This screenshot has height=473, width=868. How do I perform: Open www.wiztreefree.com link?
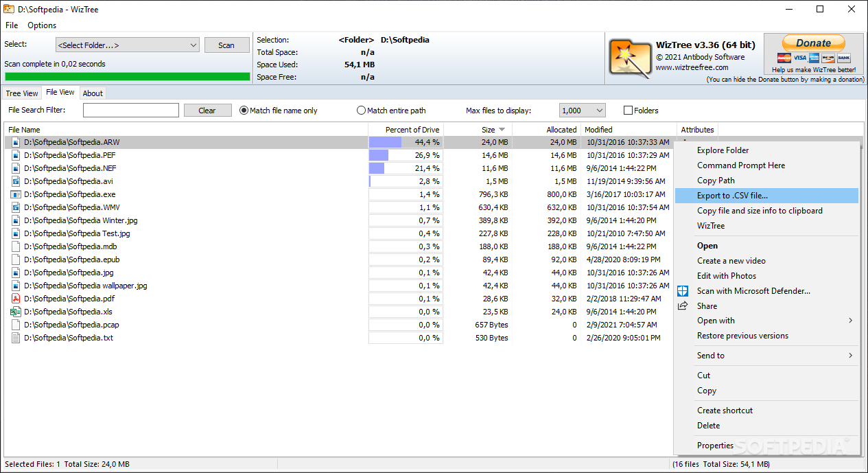[692, 68]
